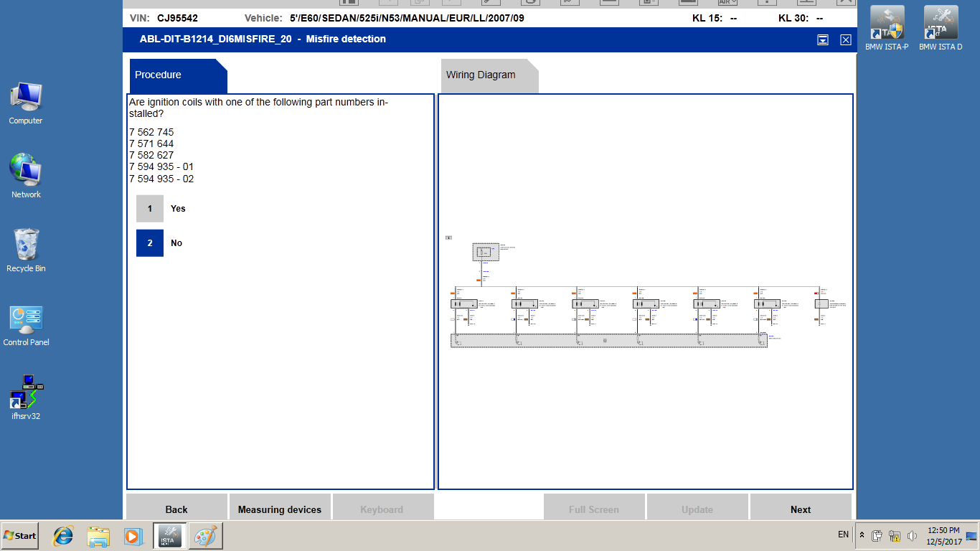This screenshot has height=551, width=980.
Task: Launch Internet Explorer from the taskbar
Action: 64,535
